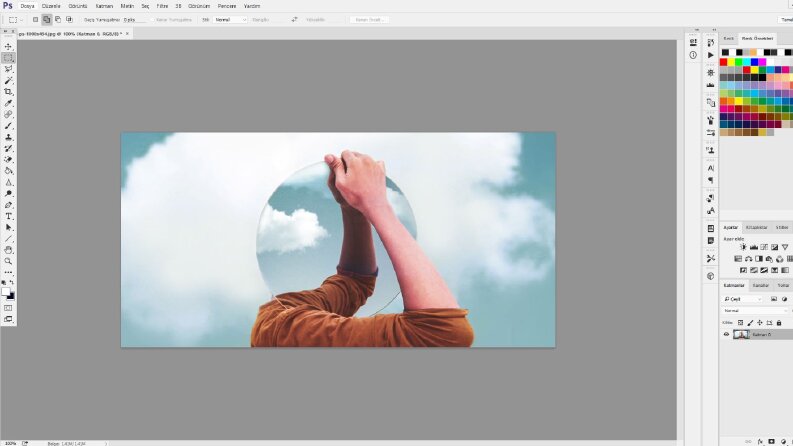Image resolution: width=793 pixels, height=446 pixels.
Task: Open the Pencere menu
Action: pyautogui.click(x=227, y=6)
